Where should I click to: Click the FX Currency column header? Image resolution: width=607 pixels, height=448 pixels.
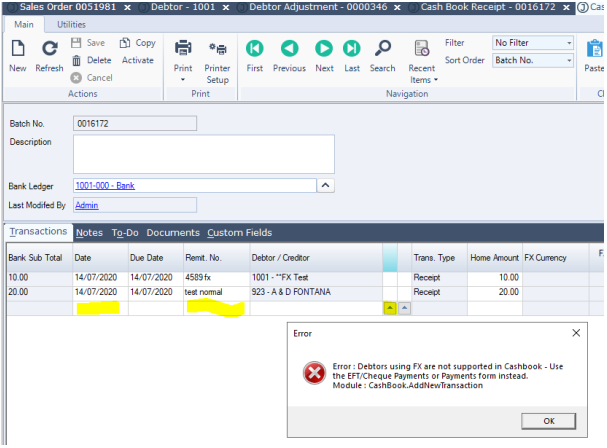556,257
